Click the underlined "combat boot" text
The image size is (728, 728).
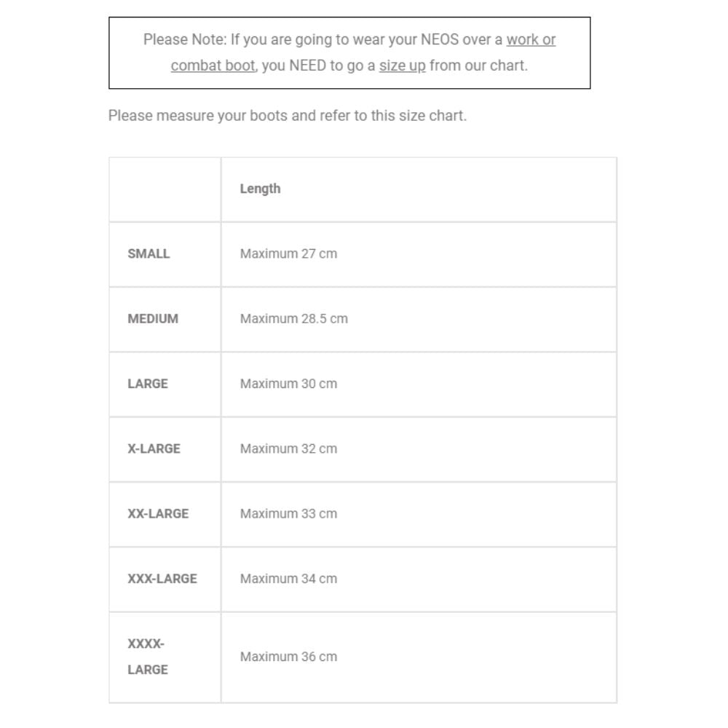[x=213, y=66]
